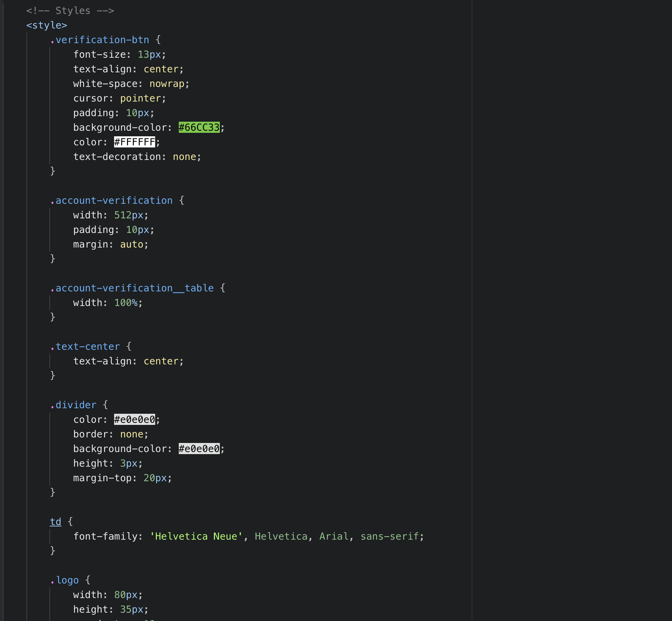672x621 pixels.
Task: Click the underlined td selector
Action: [56, 522]
